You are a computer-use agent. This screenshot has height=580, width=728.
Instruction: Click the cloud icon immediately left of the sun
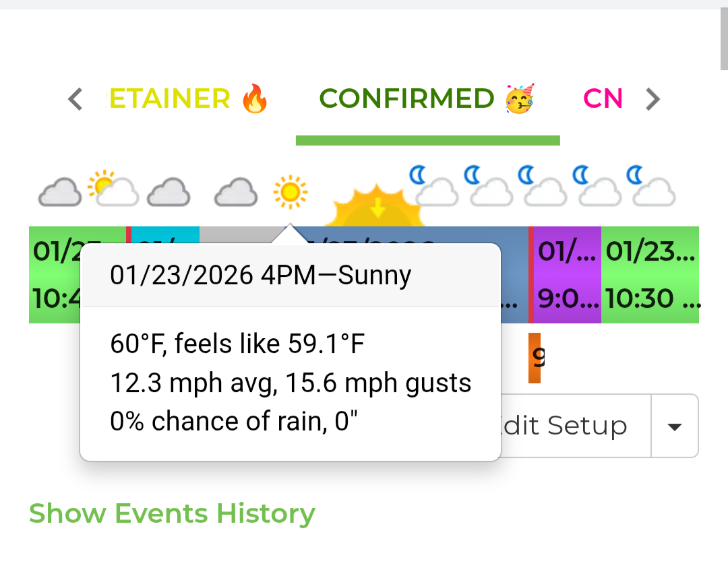[236, 193]
